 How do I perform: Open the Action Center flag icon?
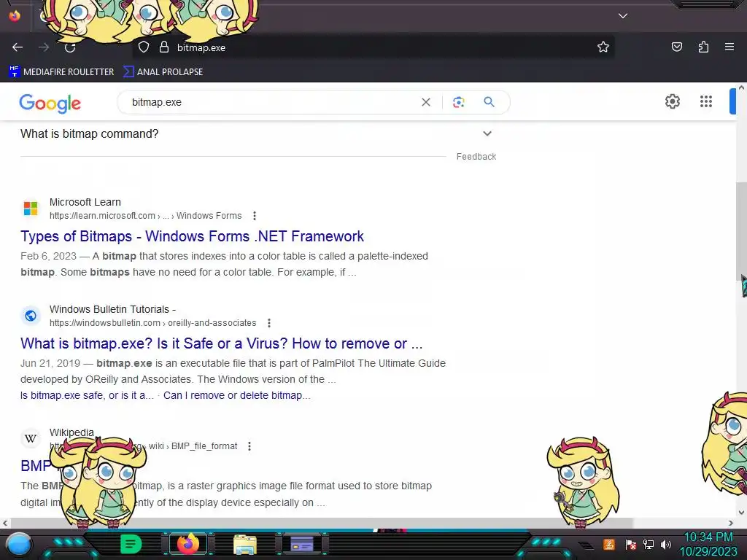coord(631,544)
